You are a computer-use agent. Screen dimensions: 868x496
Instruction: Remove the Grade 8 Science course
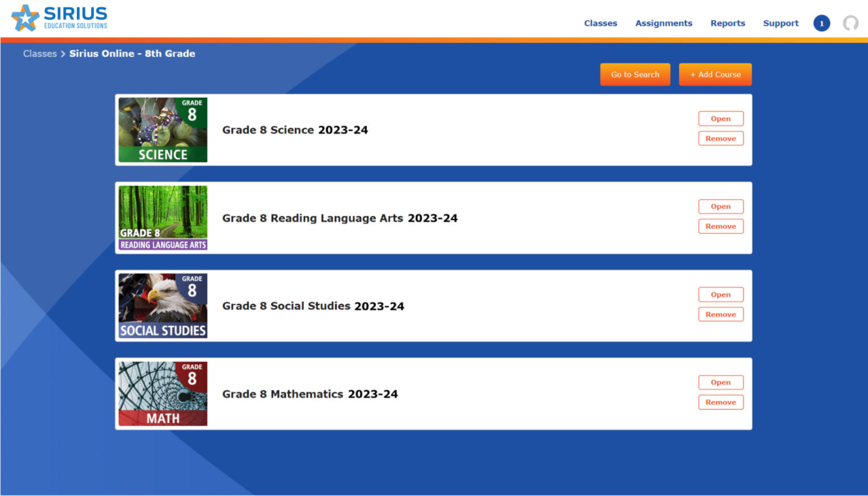pyautogui.click(x=721, y=138)
